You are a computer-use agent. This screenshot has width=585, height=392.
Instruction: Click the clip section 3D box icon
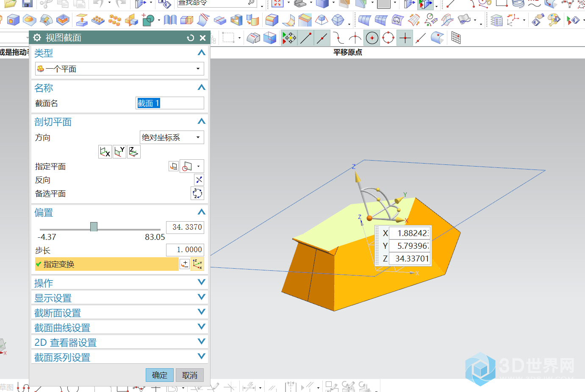pyautogui.click(x=270, y=38)
